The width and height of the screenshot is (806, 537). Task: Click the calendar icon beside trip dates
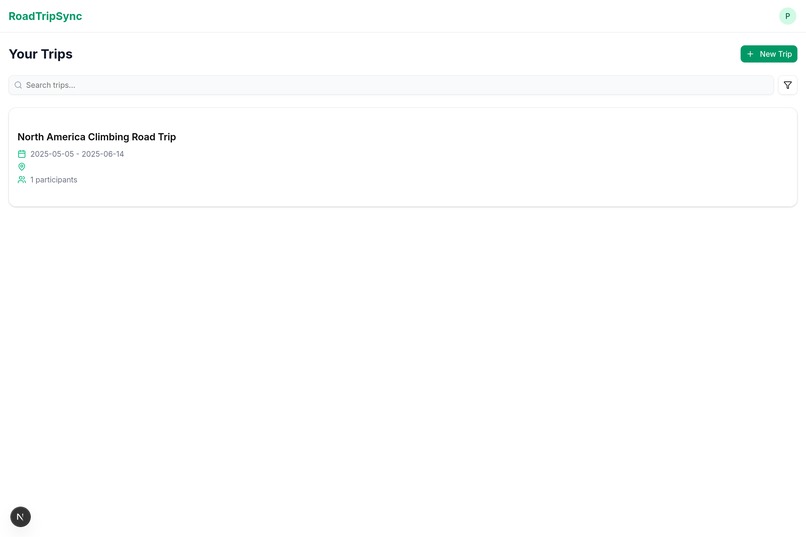coord(22,154)
